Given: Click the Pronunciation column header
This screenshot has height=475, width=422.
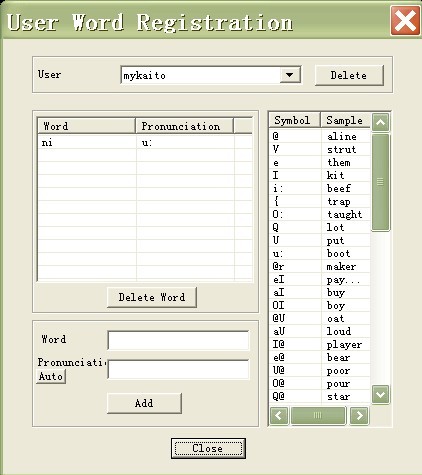Looking at the screenshot, I should 184,126.
